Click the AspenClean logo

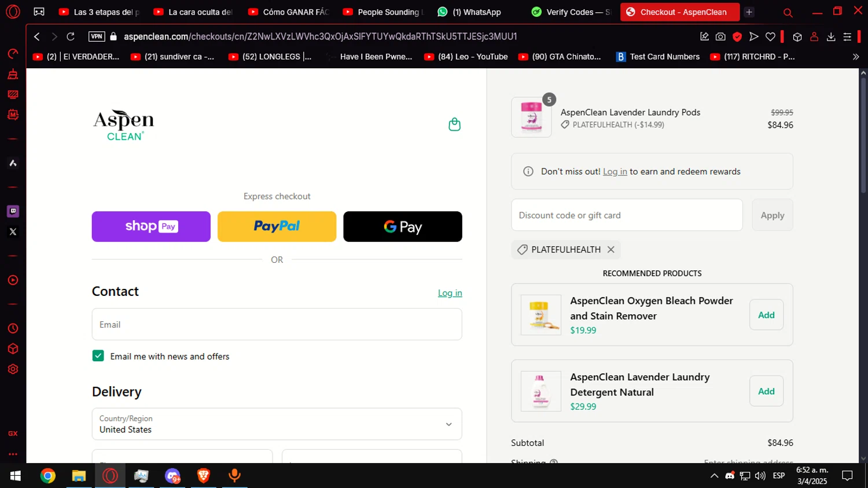(x=124, y=124)
